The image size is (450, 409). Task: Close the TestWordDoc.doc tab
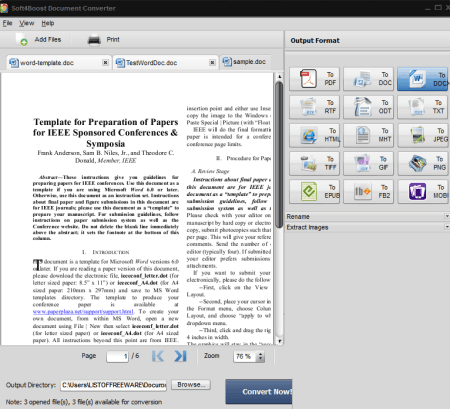point(212,63)
